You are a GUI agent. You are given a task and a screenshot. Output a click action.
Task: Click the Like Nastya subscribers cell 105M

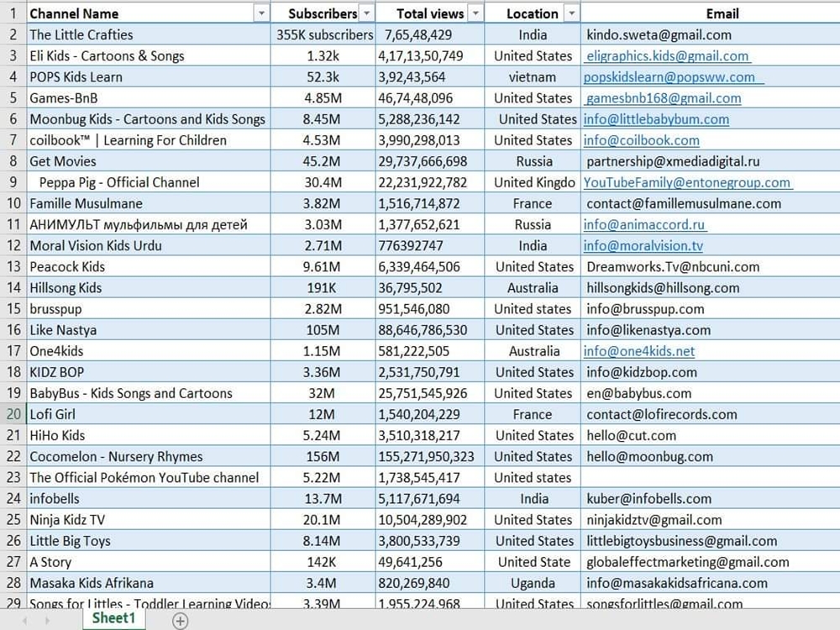point(324,330)
